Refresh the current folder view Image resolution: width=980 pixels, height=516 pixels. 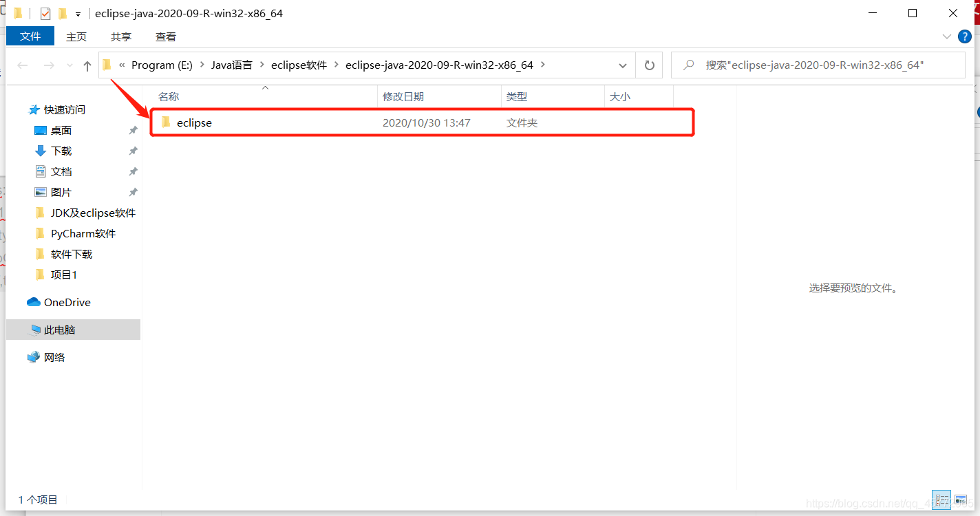[649, 65]
